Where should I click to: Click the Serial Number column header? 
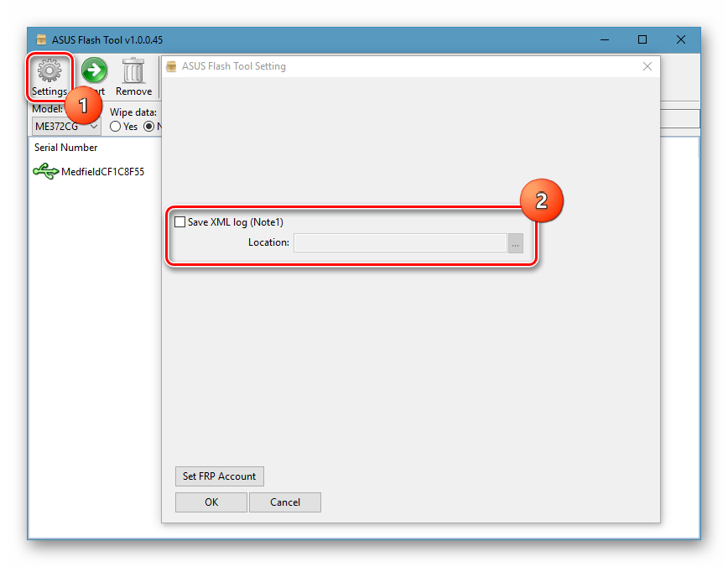click(66, 148)
